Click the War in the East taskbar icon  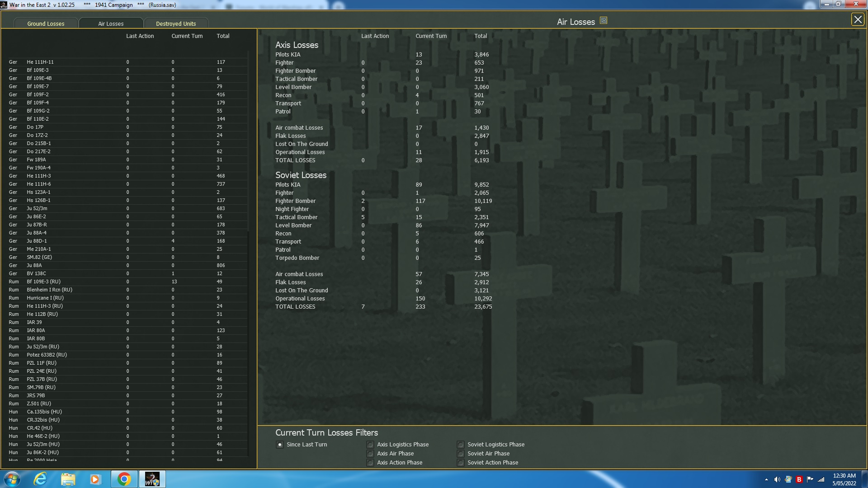152,479
